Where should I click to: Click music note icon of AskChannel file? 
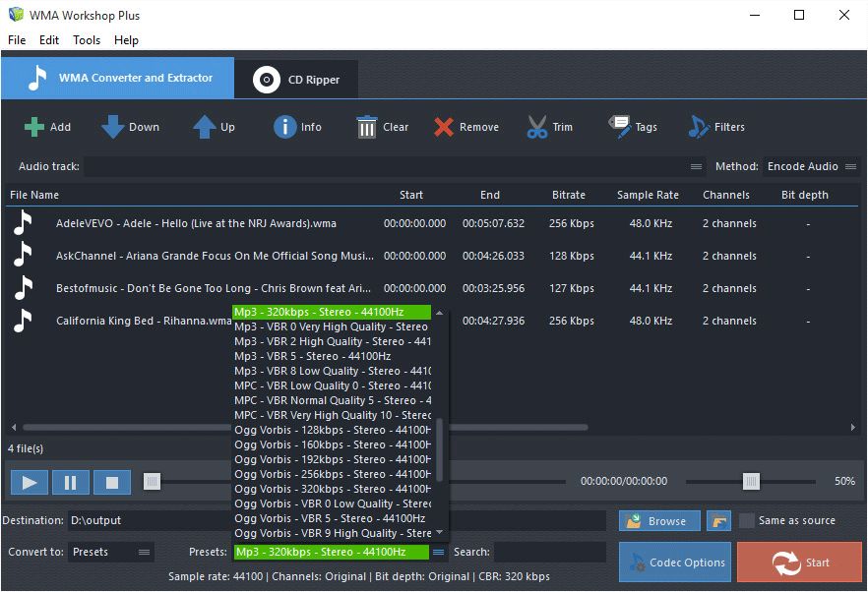[23, 255]
